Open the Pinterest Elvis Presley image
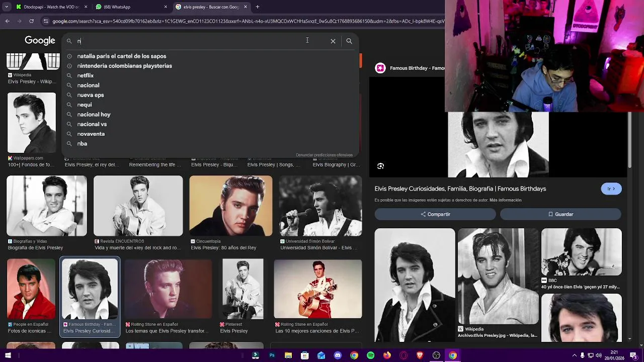 pyautogui.click(x=243, y=289)
